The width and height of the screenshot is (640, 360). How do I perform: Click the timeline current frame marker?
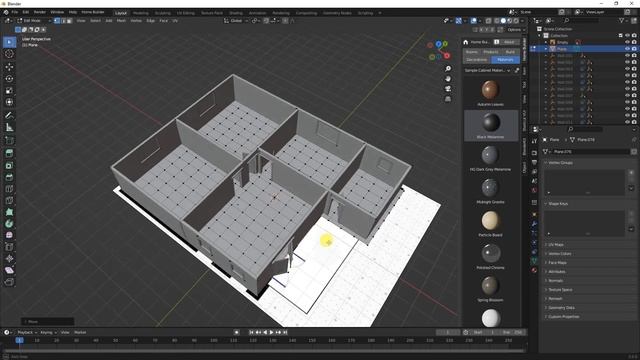coord(19,340)
